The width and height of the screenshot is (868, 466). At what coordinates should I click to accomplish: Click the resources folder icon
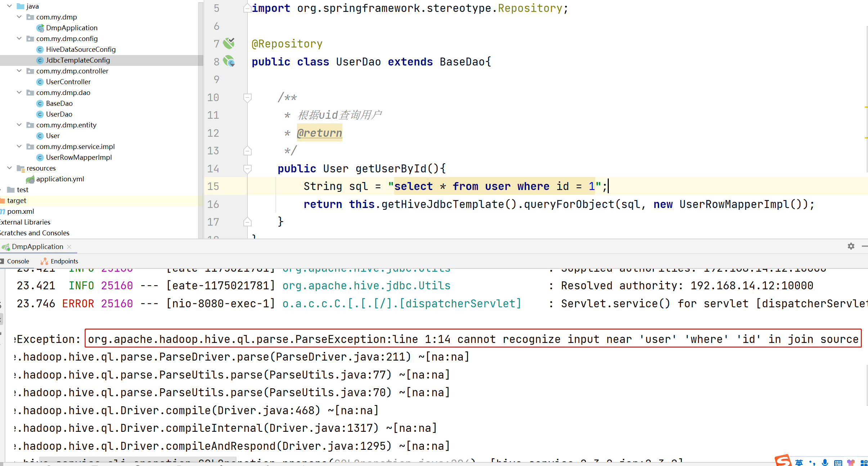[x=21, y=168]
